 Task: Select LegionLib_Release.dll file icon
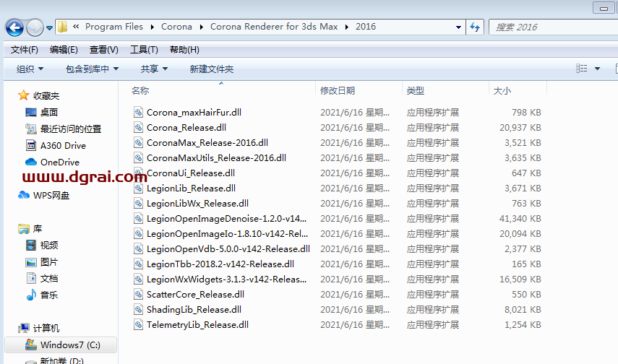[x=138, y=188]
